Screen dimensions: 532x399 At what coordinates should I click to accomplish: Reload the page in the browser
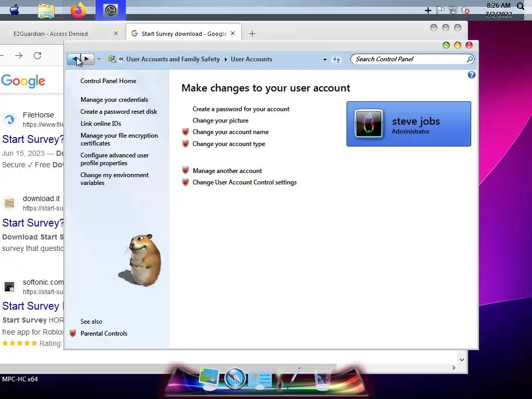click(37, 56)
